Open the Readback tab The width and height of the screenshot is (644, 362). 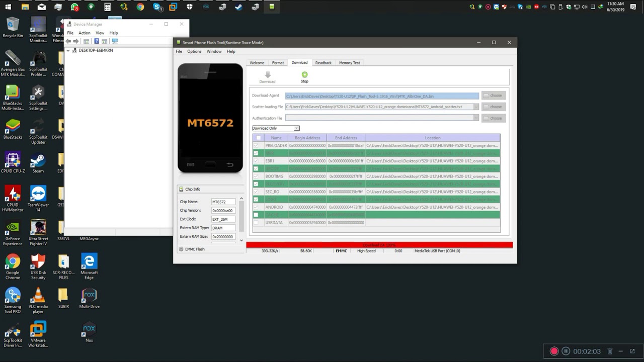(323, 63)
